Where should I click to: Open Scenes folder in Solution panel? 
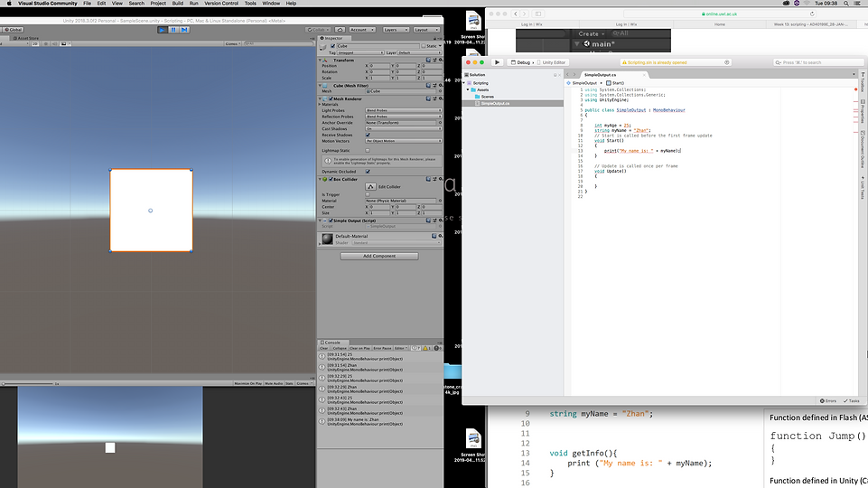(x=487, y=97)
